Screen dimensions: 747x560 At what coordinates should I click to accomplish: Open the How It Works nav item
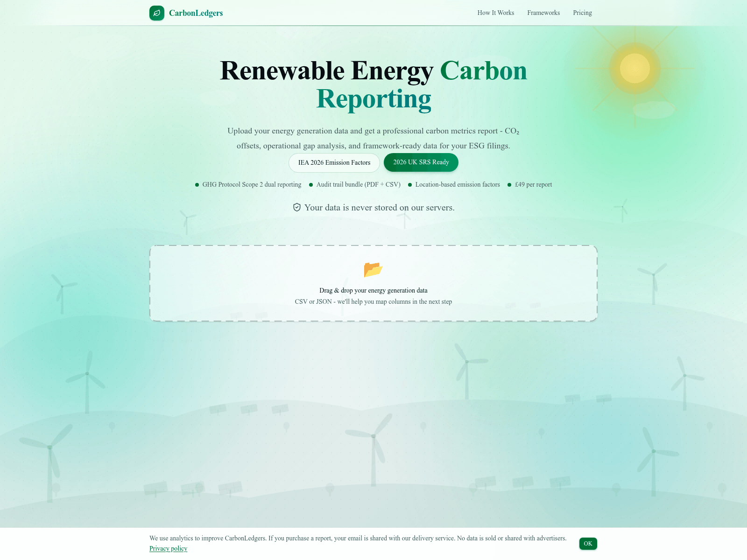point(495,13)
